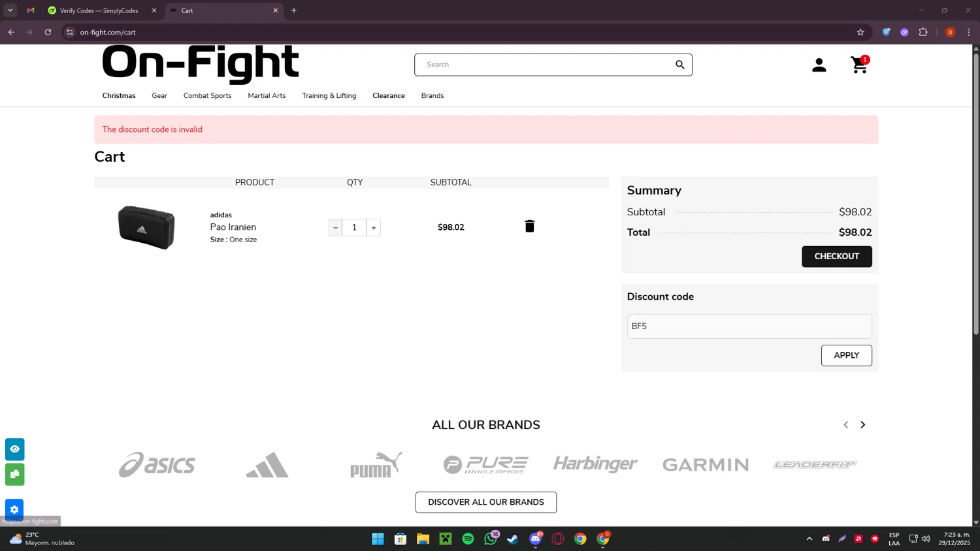This screenshot has width=980, height=551.
Task: Click the DISCOVER ALL OUR BRANDS button
Action: click(486, 502)
